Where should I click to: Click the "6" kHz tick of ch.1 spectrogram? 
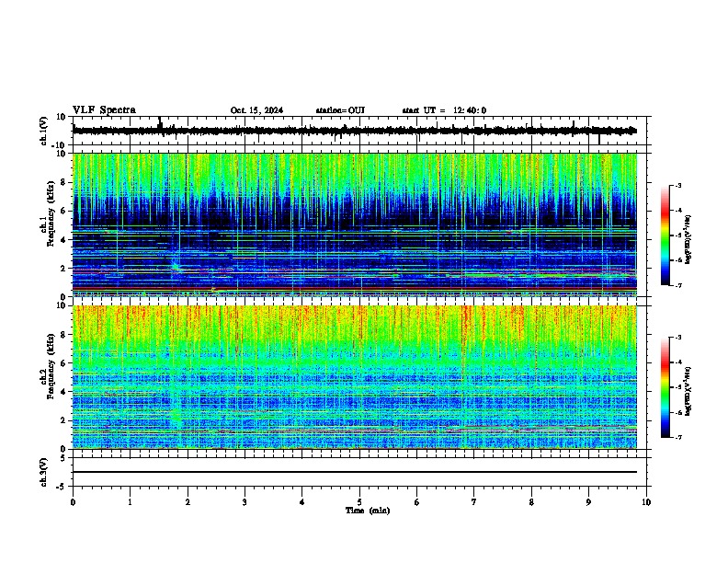[64, 211]
